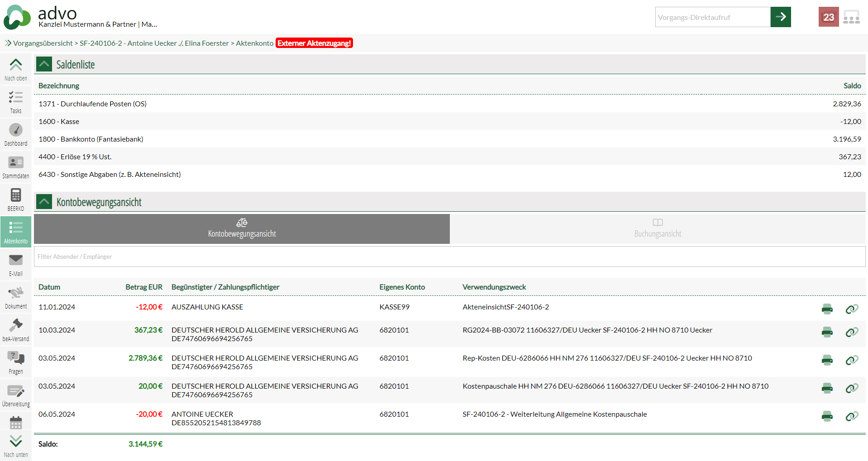Open the Fragen sidebar icon

[x=16, y=362]
